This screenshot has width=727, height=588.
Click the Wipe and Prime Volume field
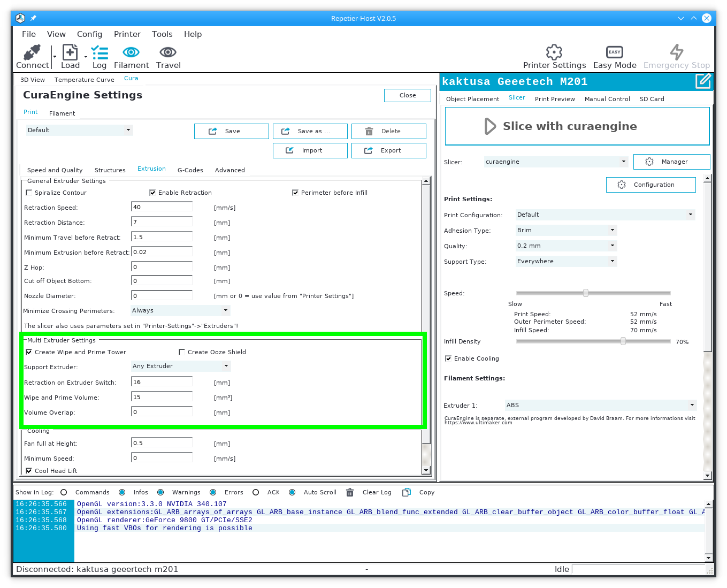click(x=162, y=397)
